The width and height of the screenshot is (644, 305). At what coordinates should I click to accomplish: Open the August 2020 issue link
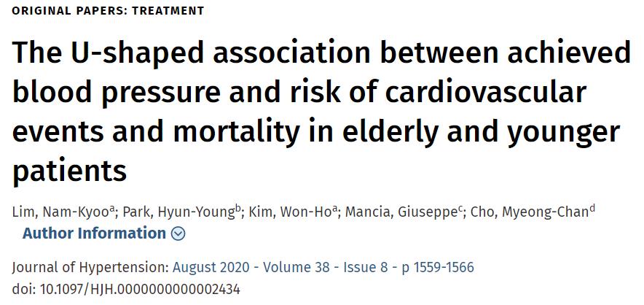pos(211,268)
